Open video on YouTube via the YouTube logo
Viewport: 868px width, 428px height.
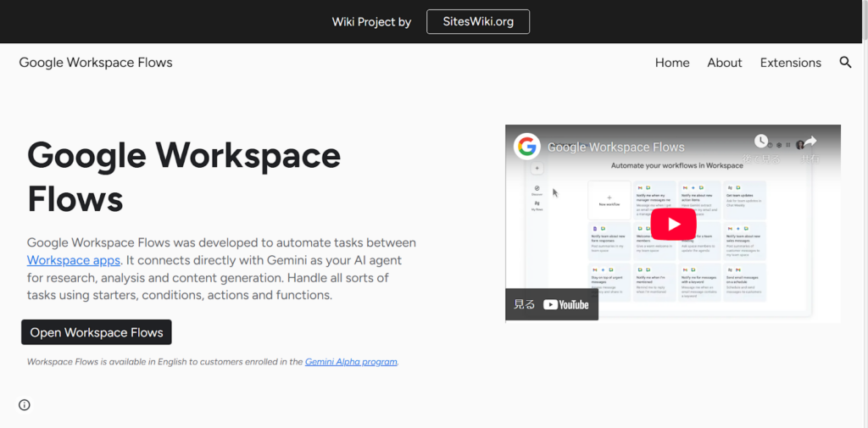tap(565, 305)
